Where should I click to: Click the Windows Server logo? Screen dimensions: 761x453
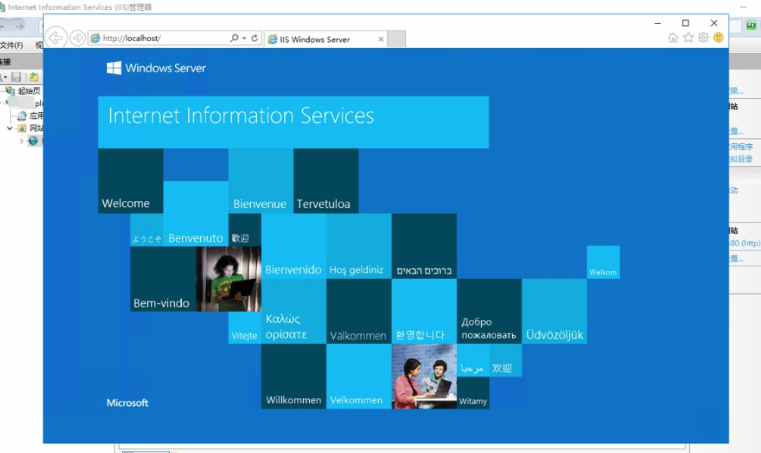(x=156, y=68)
